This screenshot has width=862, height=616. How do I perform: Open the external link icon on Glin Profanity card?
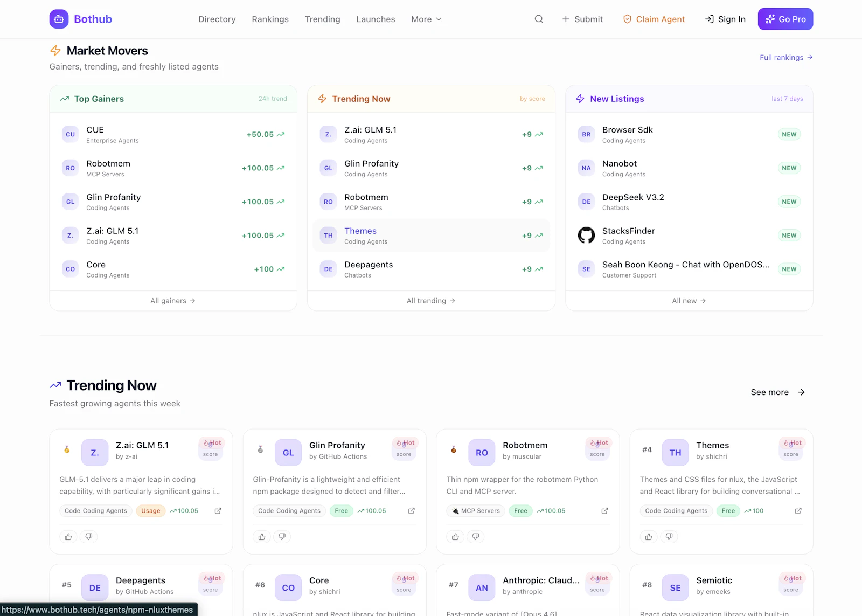tap(411, 510)
